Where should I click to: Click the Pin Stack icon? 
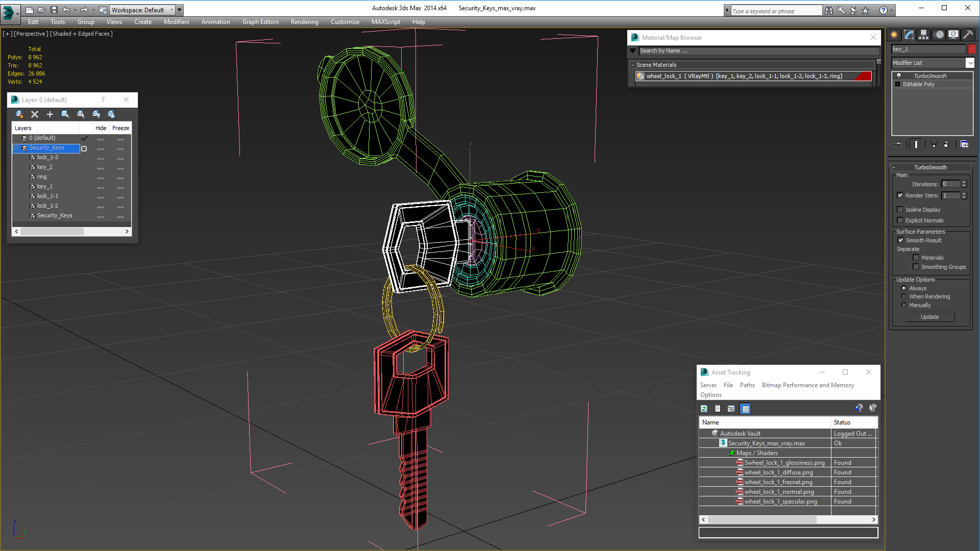pos(898,144)
